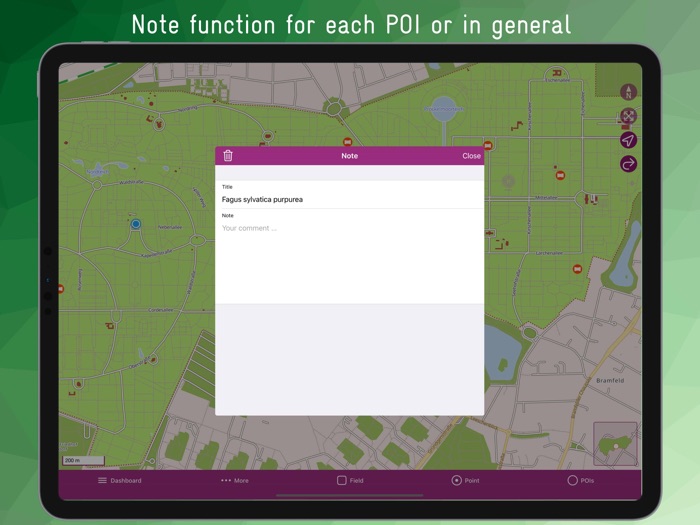Image resolution: width=700 pixels, height=525 pixels.
Task: Tap the fullscreen expand arrows icon
Action: tap(628, 116)
